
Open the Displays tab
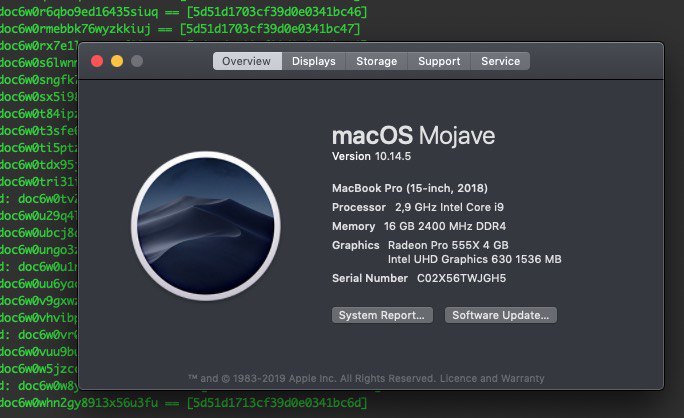314,61
